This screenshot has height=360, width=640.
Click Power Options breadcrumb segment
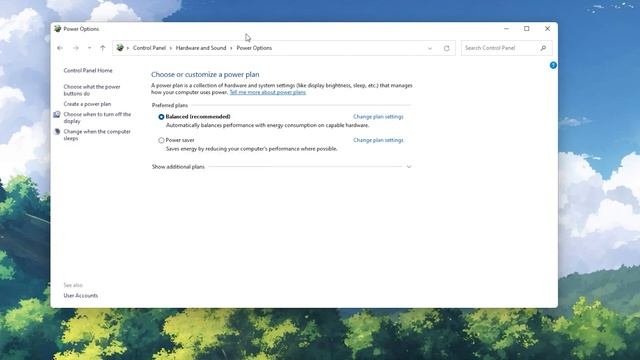pos(254,48)
